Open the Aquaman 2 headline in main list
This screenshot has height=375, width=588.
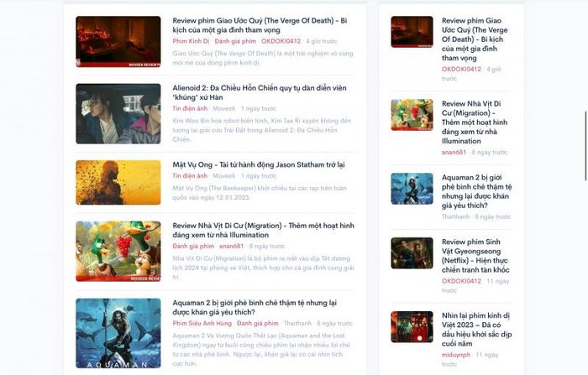click(255, 307)
